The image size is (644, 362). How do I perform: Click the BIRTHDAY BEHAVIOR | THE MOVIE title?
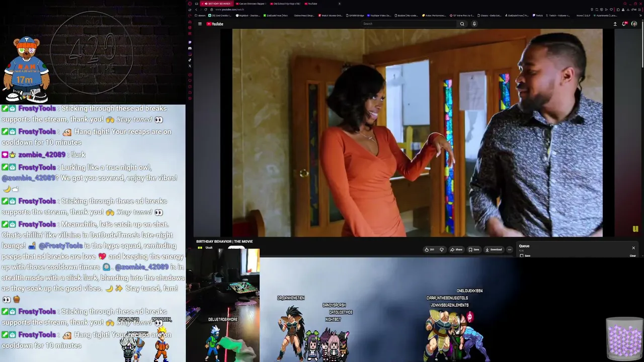click(x=224, y=241)
